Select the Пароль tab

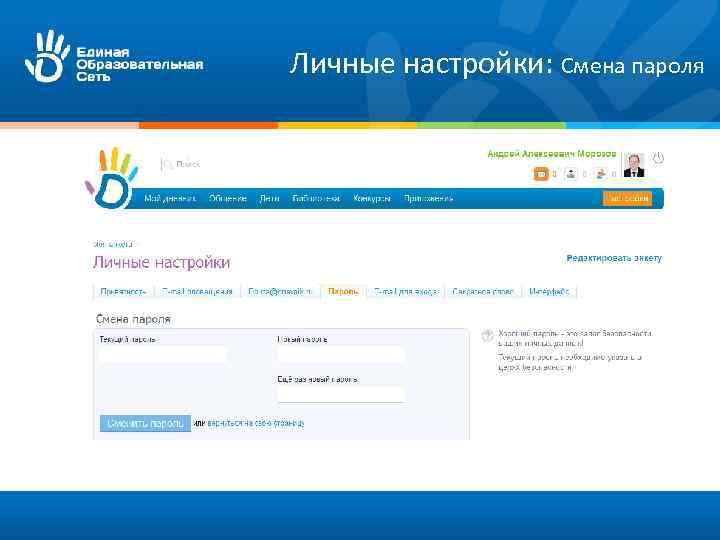tap(343, 292)
